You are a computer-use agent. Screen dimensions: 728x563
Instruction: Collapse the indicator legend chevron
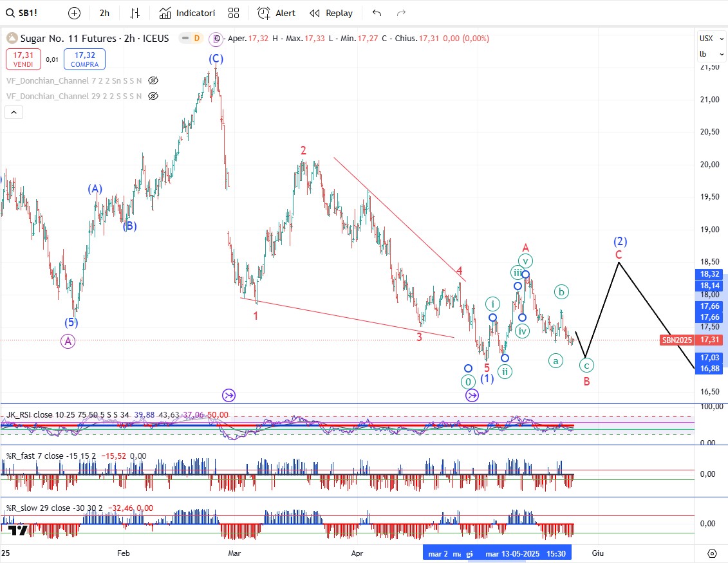click(x=14, y=113)
